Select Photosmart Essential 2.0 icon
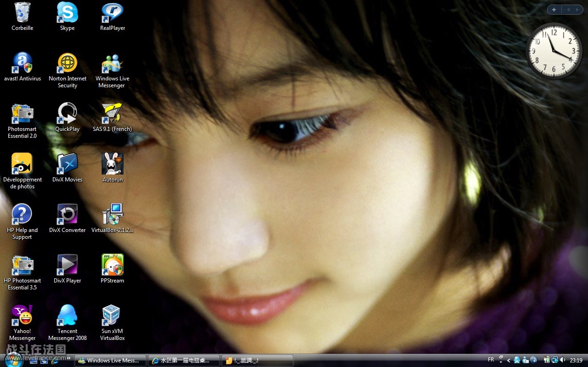The image size is (588, 367). point(22,121)
